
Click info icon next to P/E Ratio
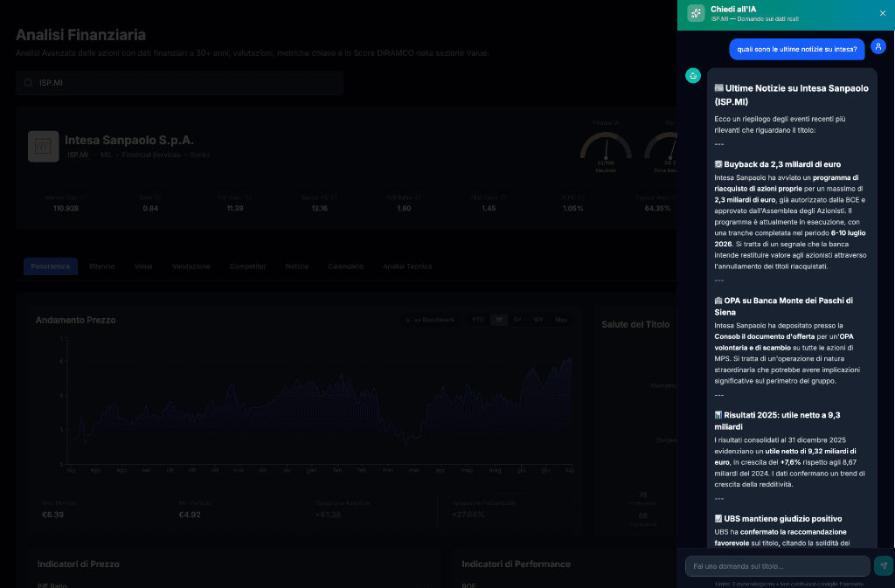pyautogui.click(x=249, y=197)
